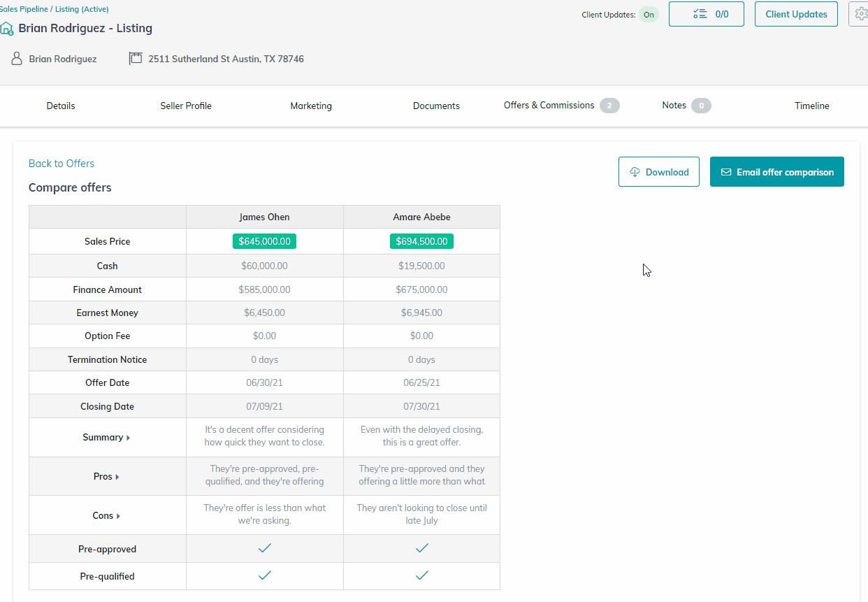Viewport: 868px width, 602px height.
Task: Select the Offers & Commissions tab
Action: coord(549,106)
